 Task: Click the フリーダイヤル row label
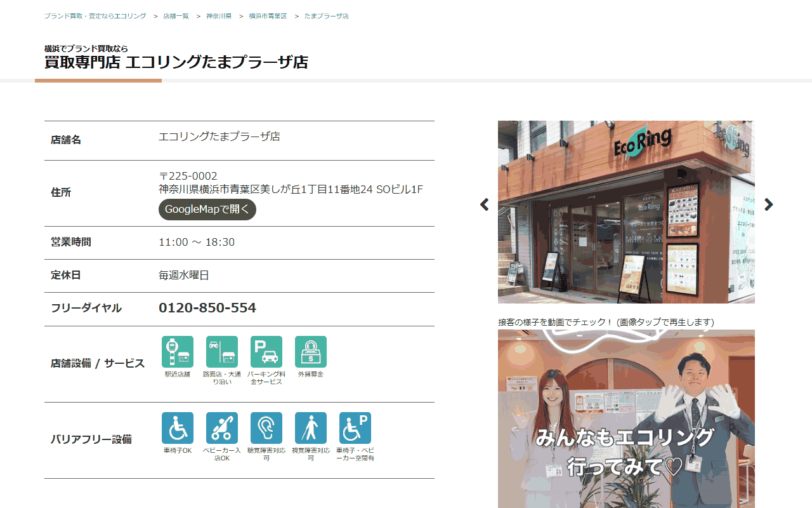[86, 308]
